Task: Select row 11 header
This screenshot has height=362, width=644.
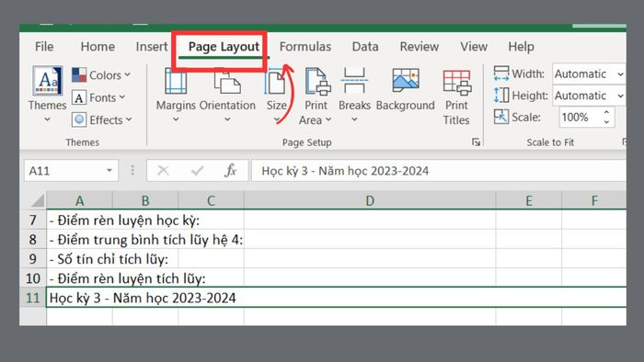Action: 33,298
